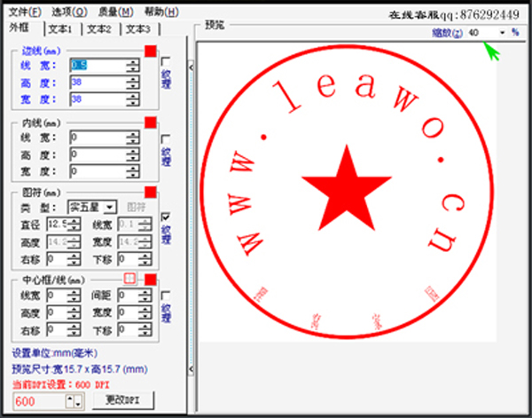532x418 pixels.
Task: Open the 缩放 zoom percentage dropdown
Action: tap(502, 33)
